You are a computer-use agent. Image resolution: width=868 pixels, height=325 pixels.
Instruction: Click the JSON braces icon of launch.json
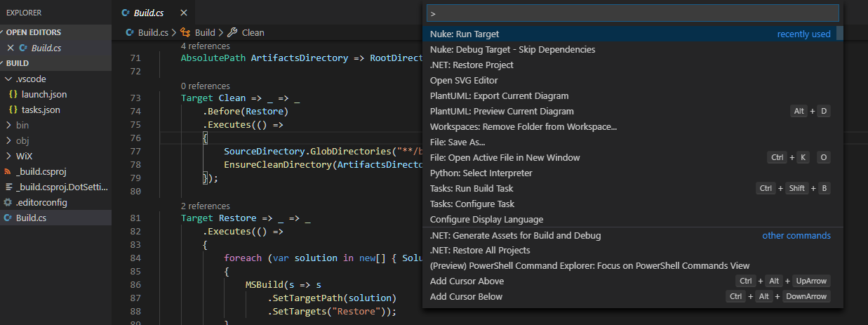(x=13, y=94)
